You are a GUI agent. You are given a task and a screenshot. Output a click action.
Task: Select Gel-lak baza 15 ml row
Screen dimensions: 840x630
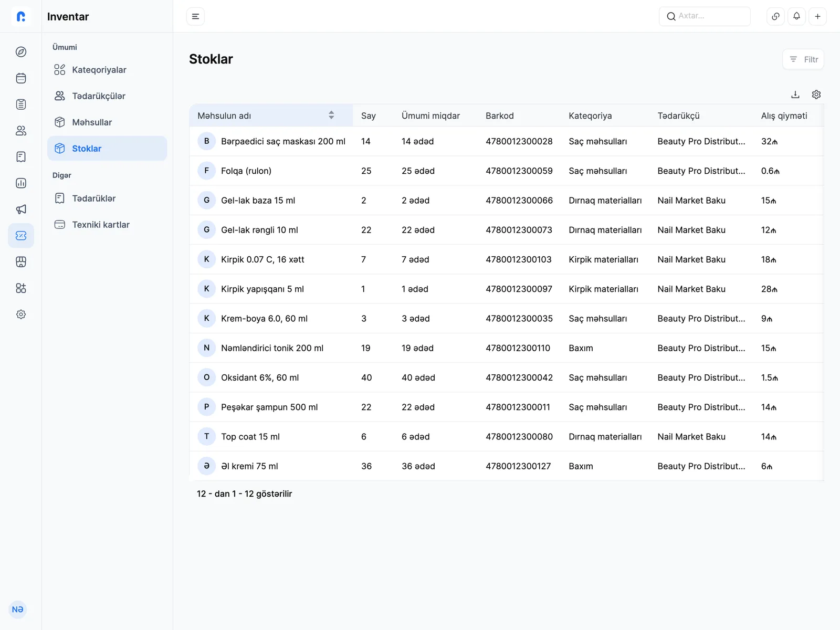(506, 200)
